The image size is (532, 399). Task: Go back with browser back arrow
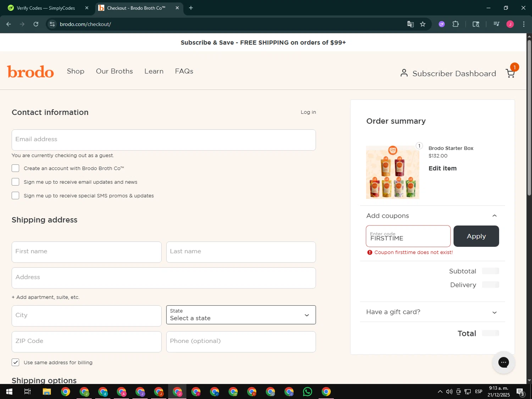click(x=9, y=24)
